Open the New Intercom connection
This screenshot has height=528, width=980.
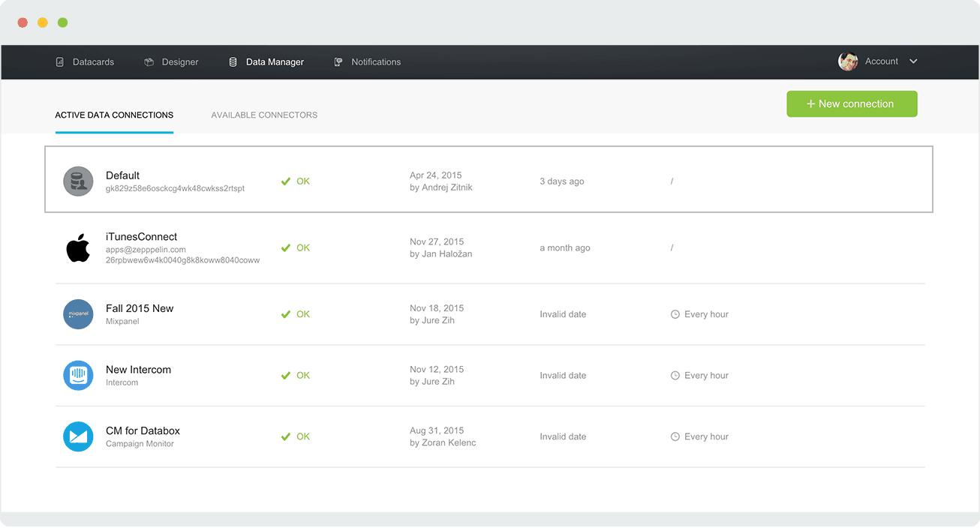(x=138, y=370)
